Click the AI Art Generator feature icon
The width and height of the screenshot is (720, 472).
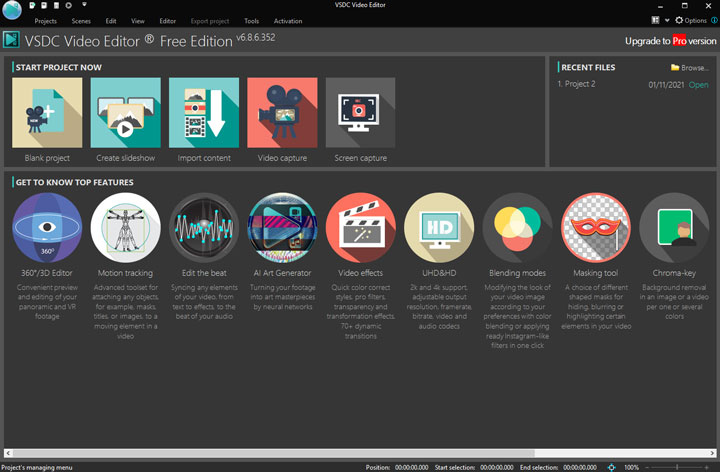point(282,228)
